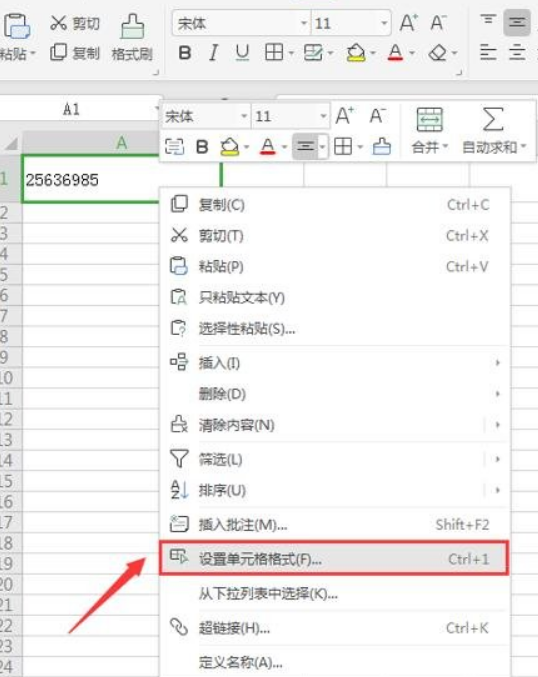
Task: Open the ribbon borders dropdown arrow
Action: pos(291,53)
